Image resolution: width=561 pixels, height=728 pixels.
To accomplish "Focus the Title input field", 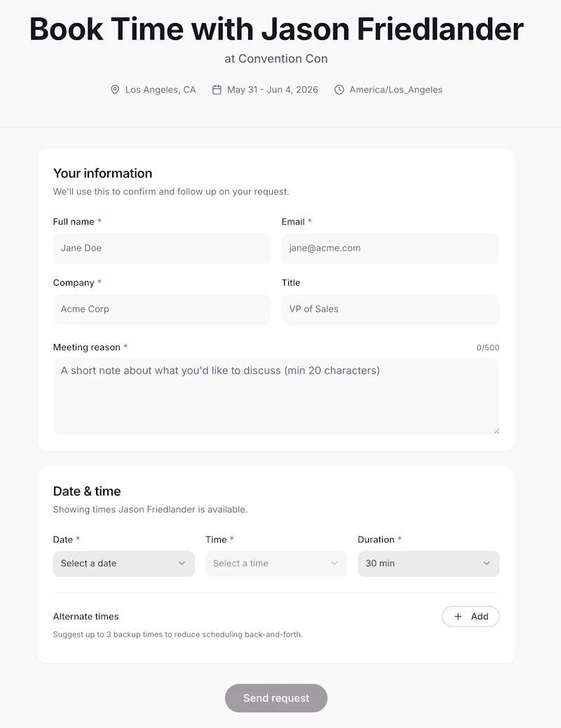I will click(391, 309).
